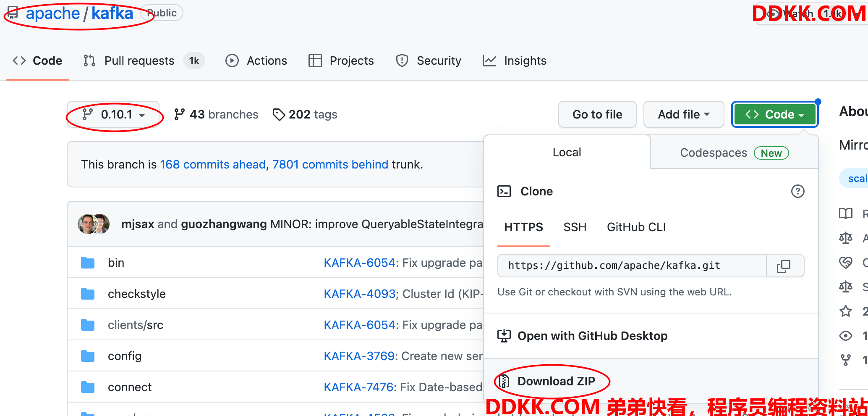Click folder icon next to config
This screenshot has height=416, width=868.
click(87, 356)
